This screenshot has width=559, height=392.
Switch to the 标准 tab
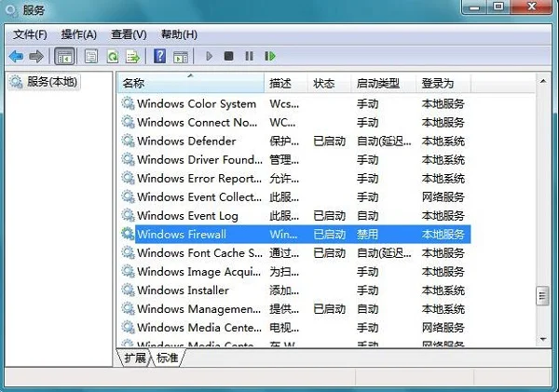pyautogui.click(x=167, y=358)
